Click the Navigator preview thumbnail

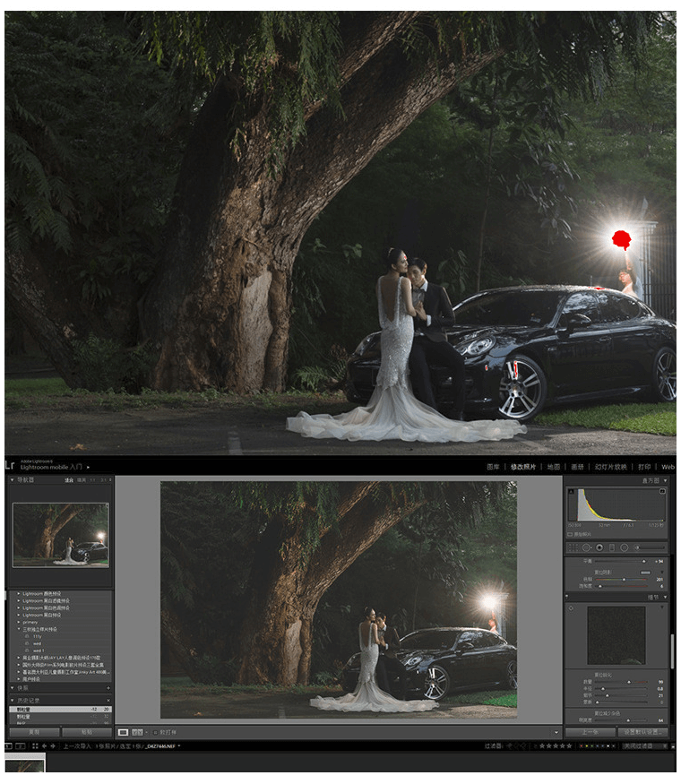pos(61,535)
